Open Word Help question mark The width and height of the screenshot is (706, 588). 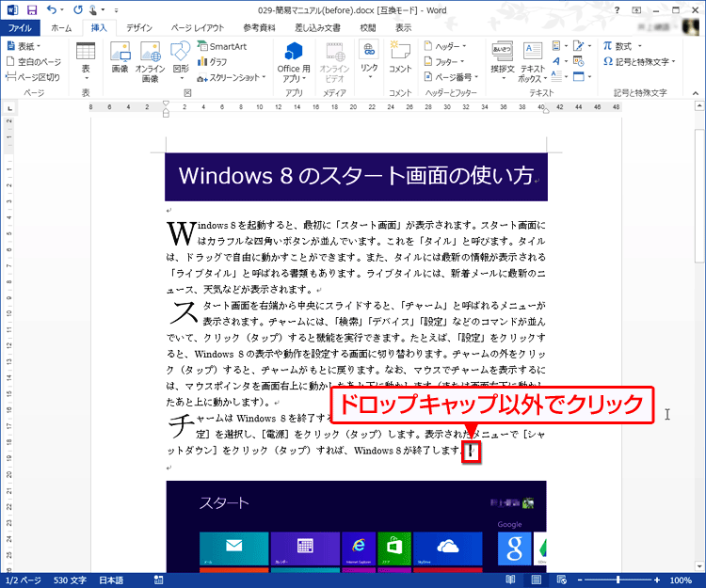[x=617, y=10]
